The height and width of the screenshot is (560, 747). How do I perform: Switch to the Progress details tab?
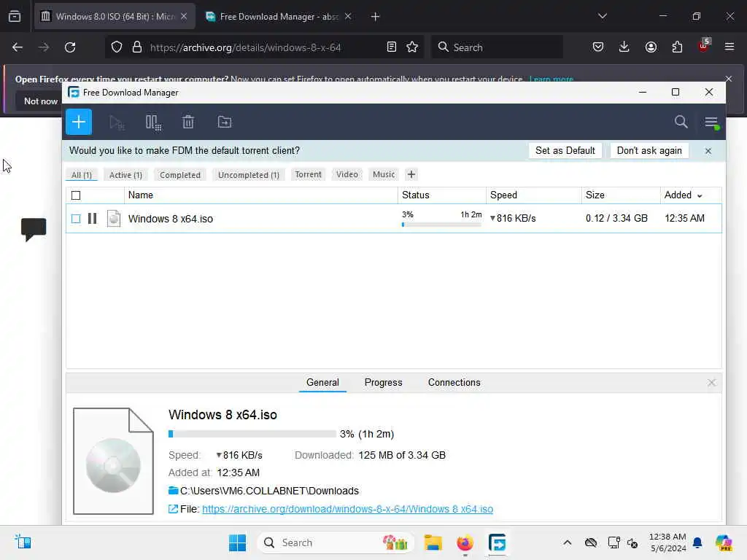pyautogui.click(x=384, y=382)
